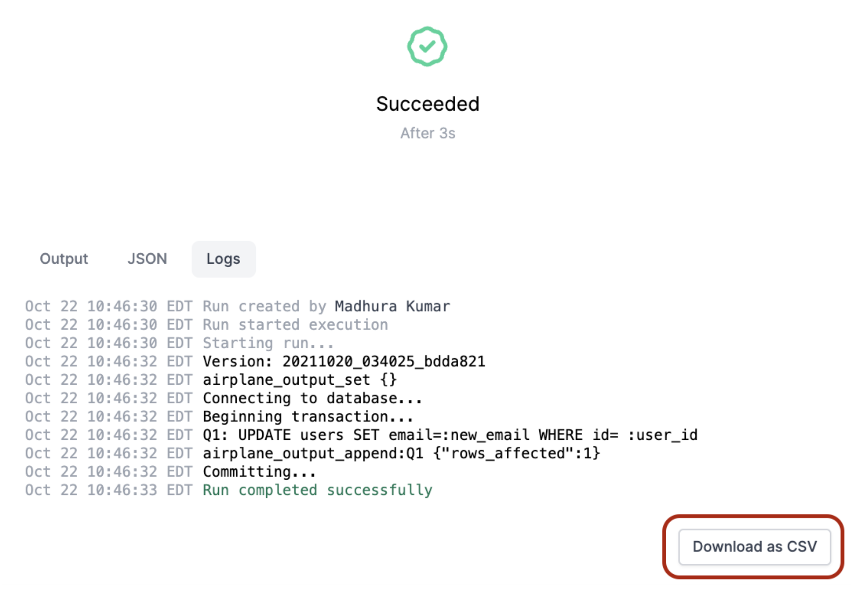This screenshot has width=868, height=611.
Task: Click the 10:46:33 EDT timestamp
Action: click(x=140, y=490)
